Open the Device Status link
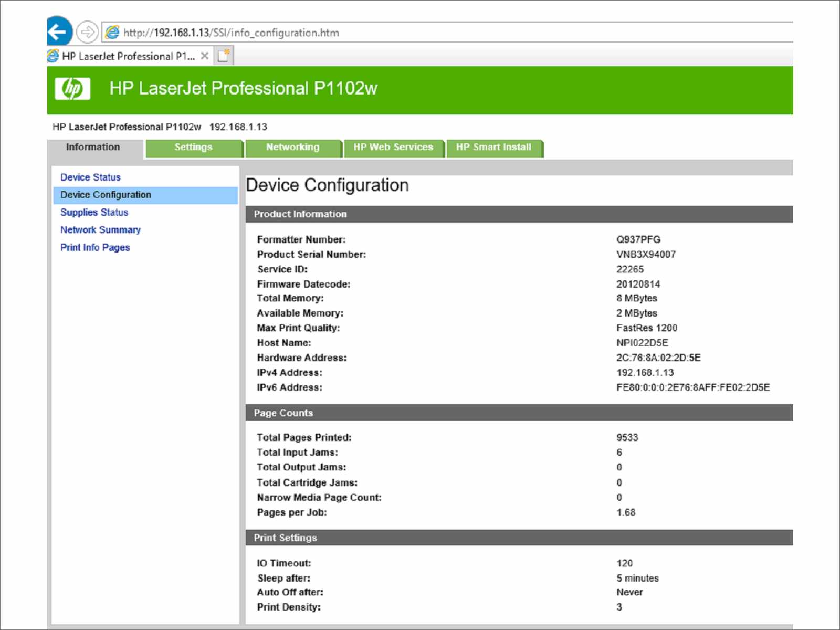The height and width of the screenshot is (630, 840). (90, 177)
